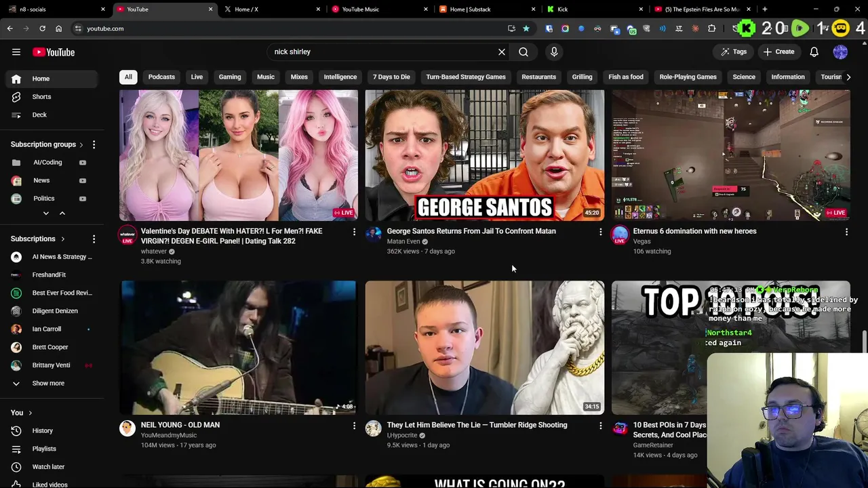Screen dimensions: 868x488
Task: Open the notifications bell
Action: click(814, 52)
